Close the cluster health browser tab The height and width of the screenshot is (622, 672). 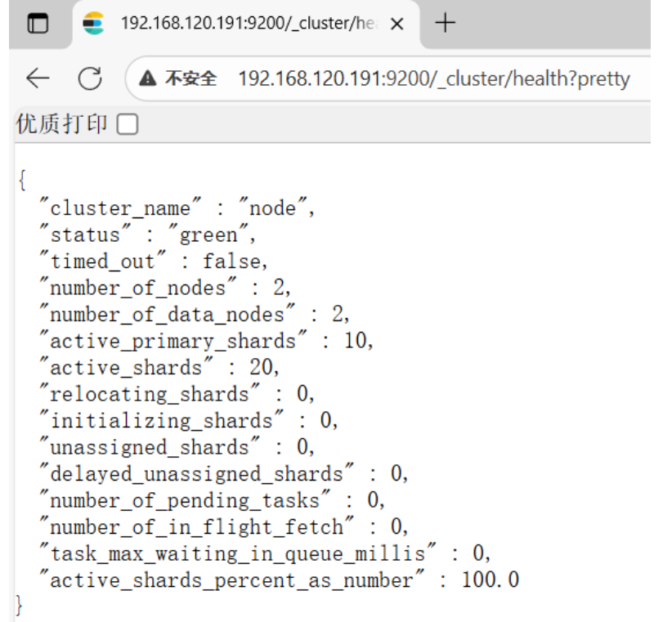(x=397, y=24)
